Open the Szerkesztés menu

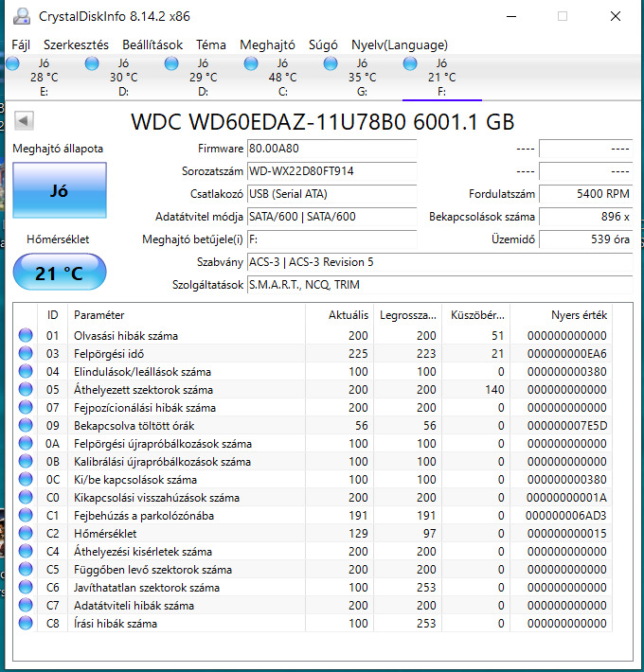coord(76,45)
